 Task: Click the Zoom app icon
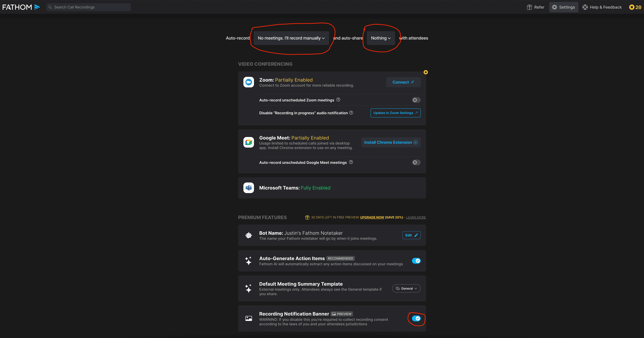249,82
